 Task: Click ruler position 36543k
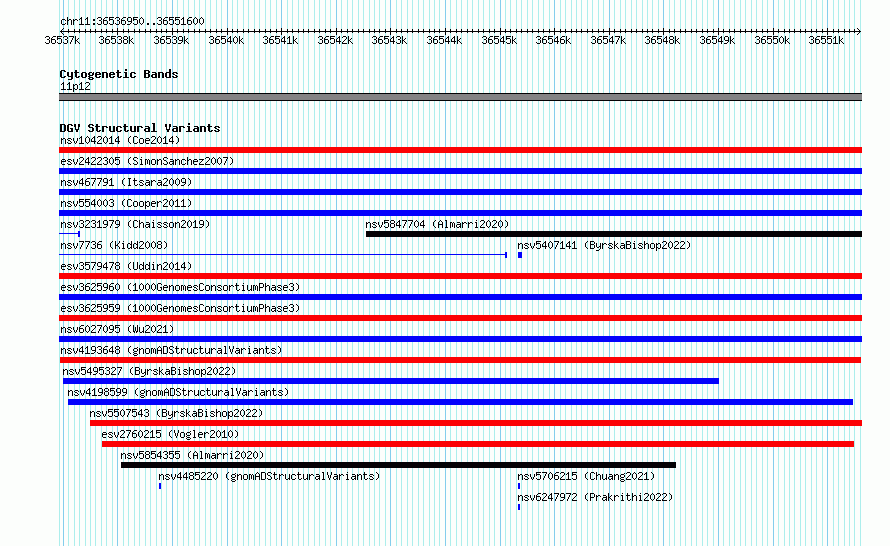click(x=389, y=40)
